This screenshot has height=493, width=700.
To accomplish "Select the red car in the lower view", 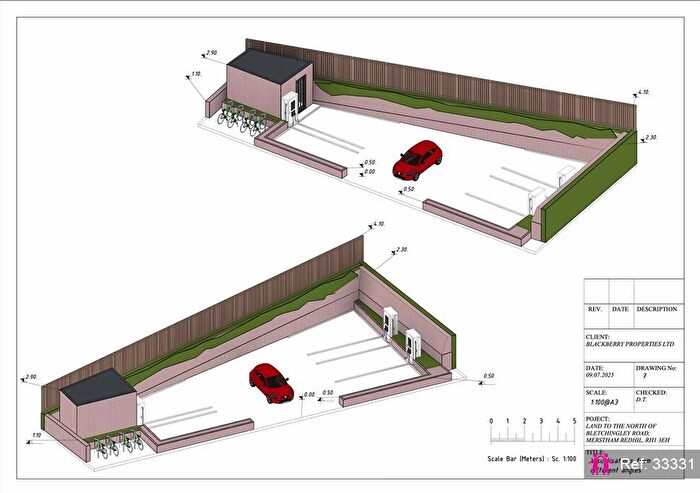I will click(270, 379).
